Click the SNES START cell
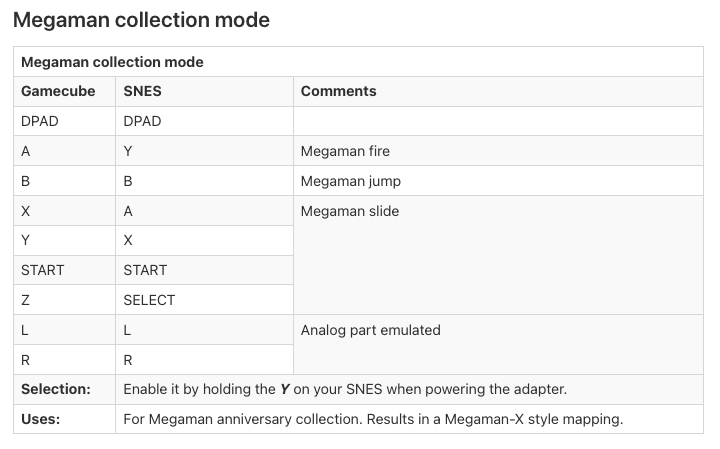Screen dimensions: 720x449 [x=204, y=270]
